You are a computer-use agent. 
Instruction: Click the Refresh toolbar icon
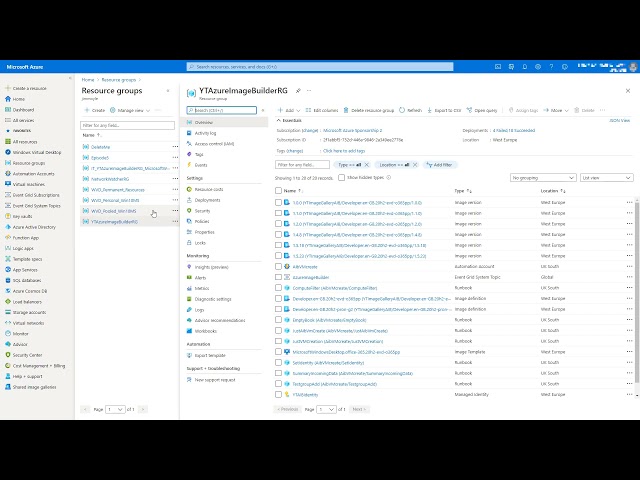402,110
